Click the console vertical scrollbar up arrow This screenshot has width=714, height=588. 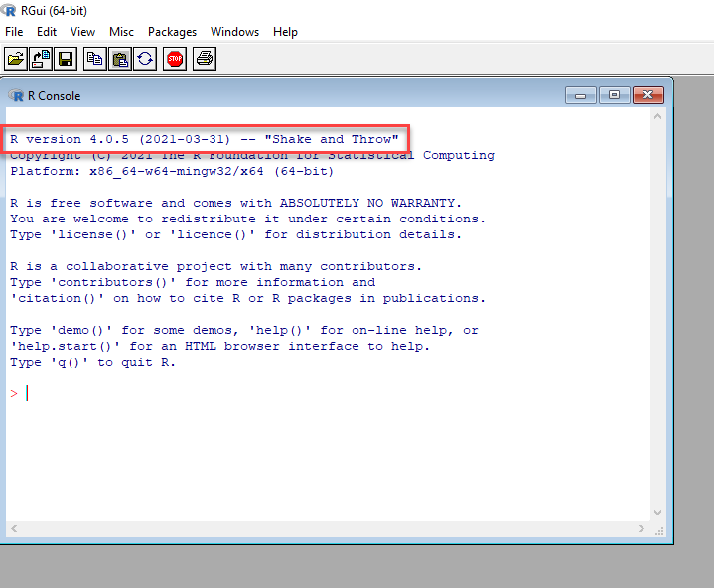pos(657,116)
